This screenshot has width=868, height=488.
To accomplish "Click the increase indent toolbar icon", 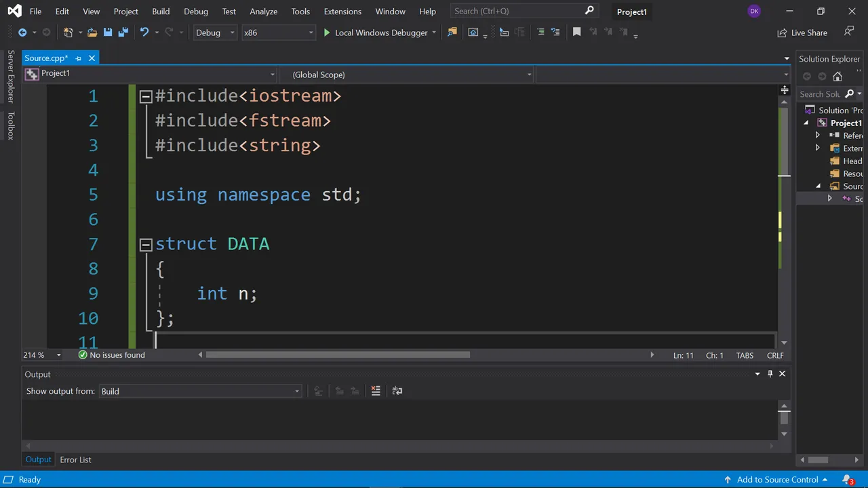I will point(555,33).
